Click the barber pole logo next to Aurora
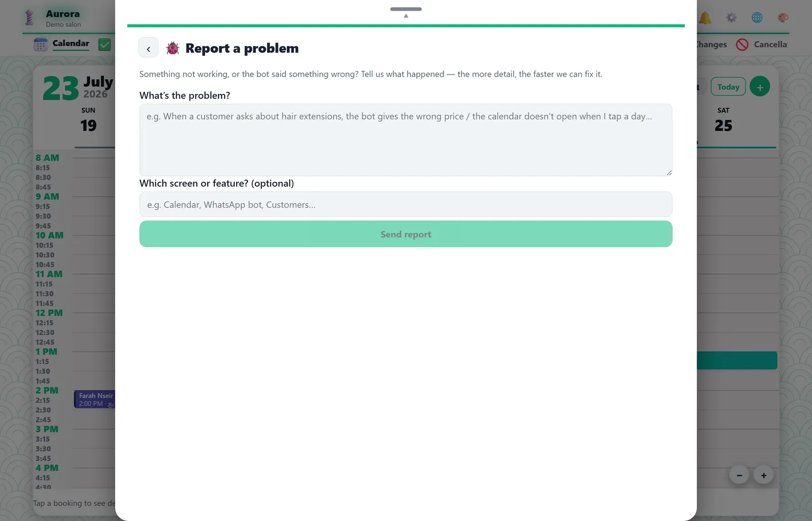The height and width of the screenshot is (521, 812). click(x=29, y=18)
